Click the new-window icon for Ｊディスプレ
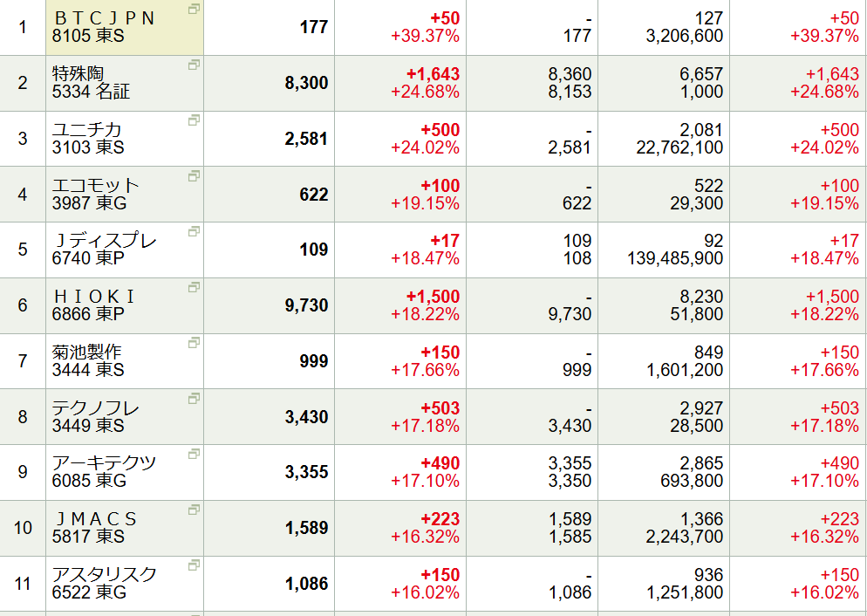 (x=194, y=231)
